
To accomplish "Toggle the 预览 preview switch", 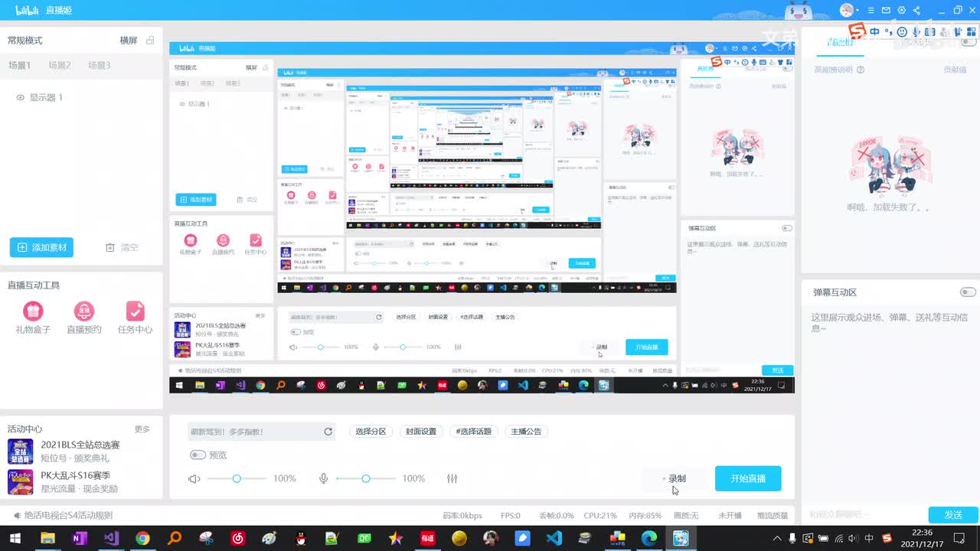I will pos(198,455).
